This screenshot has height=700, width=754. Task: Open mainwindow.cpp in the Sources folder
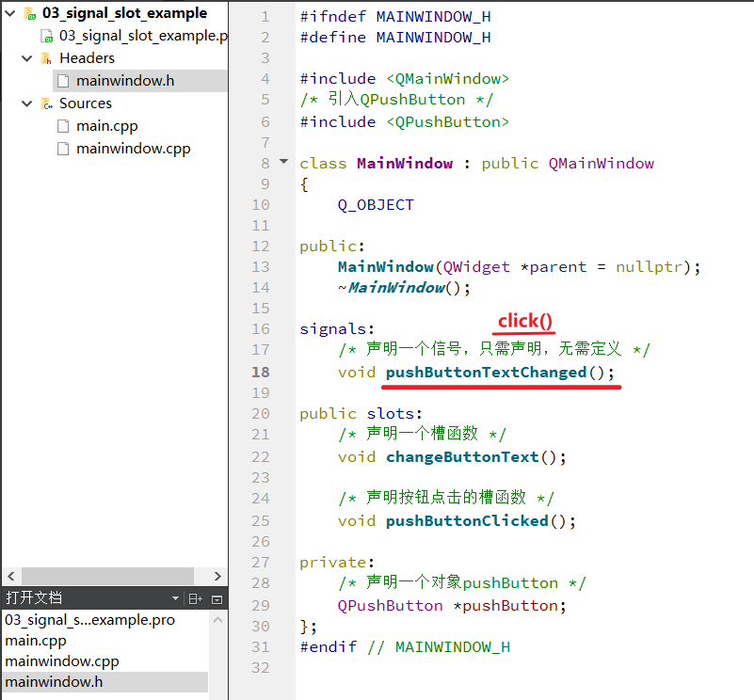(134, 149)
